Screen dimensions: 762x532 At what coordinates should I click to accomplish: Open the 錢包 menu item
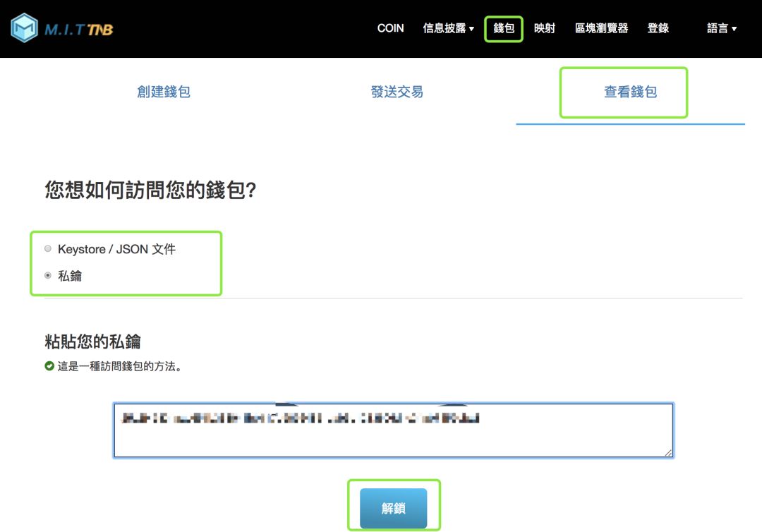503,28
